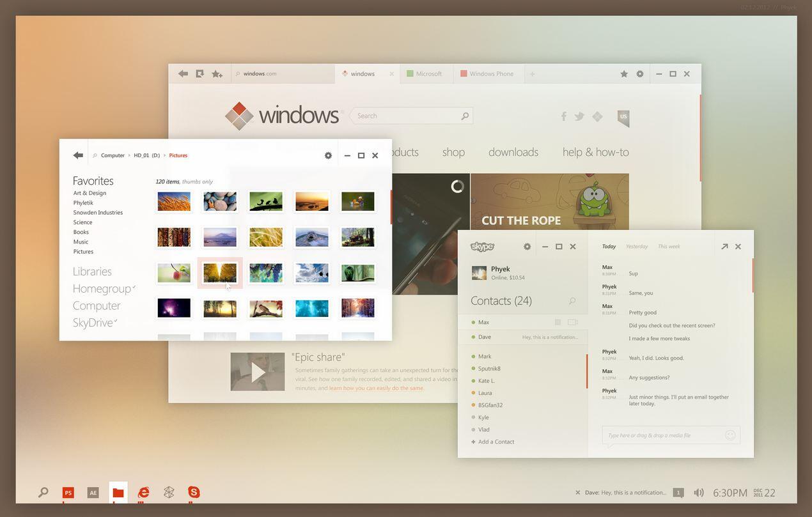Open the help & how-to menu
Image resolution: width=812 pixels, height=517 pixels.
click(x=596, y=152)
